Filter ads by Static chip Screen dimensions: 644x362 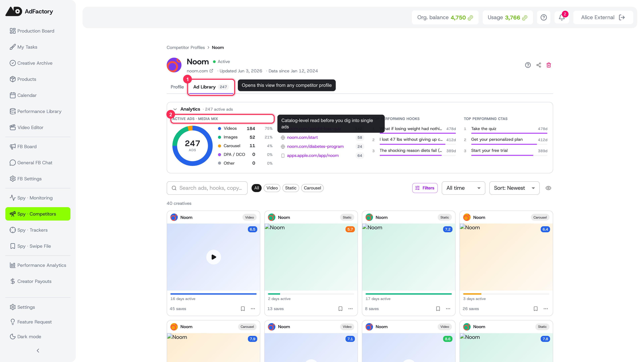[291, 188]
